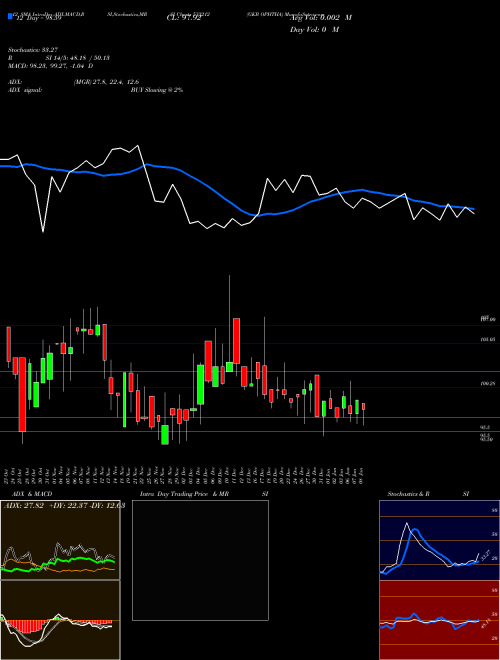
Task: Click the last red candlestick on the chart
Action: point(363,407)
